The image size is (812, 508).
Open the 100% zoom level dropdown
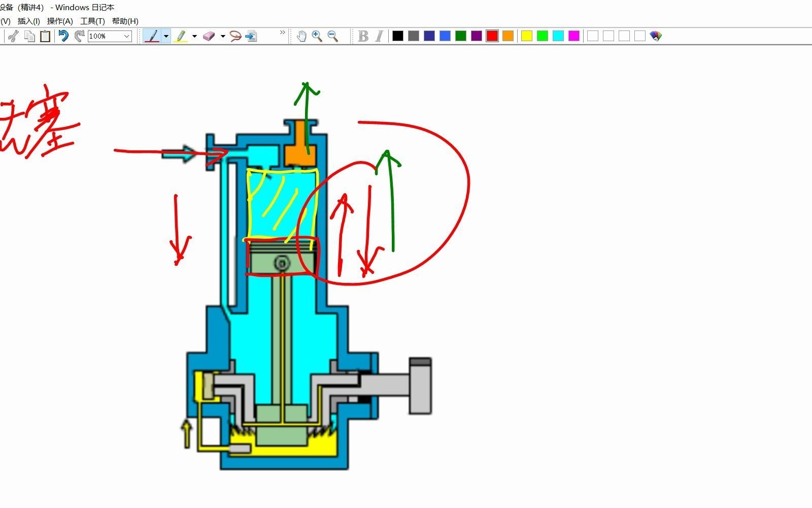point(127,36)
